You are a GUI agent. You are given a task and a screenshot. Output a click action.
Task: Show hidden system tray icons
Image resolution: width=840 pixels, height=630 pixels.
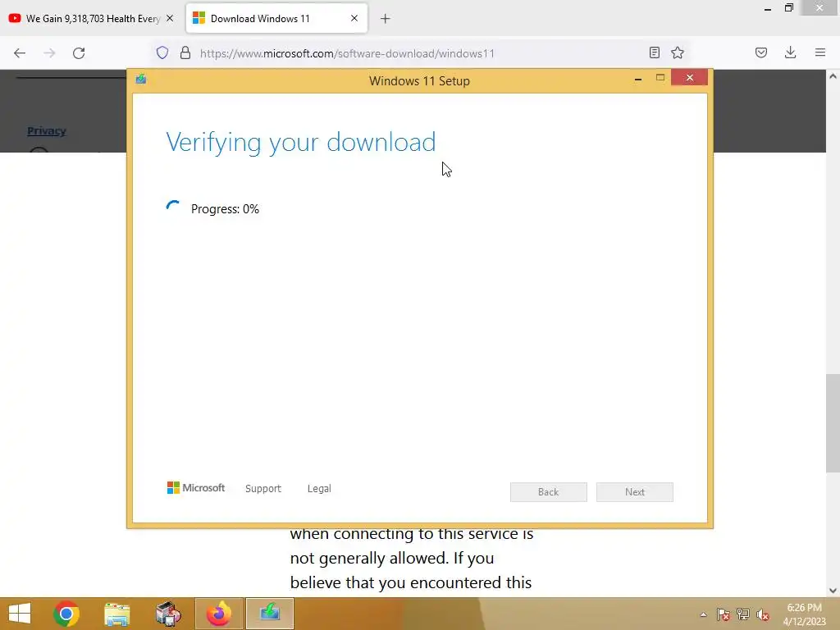tap(703, 614)
